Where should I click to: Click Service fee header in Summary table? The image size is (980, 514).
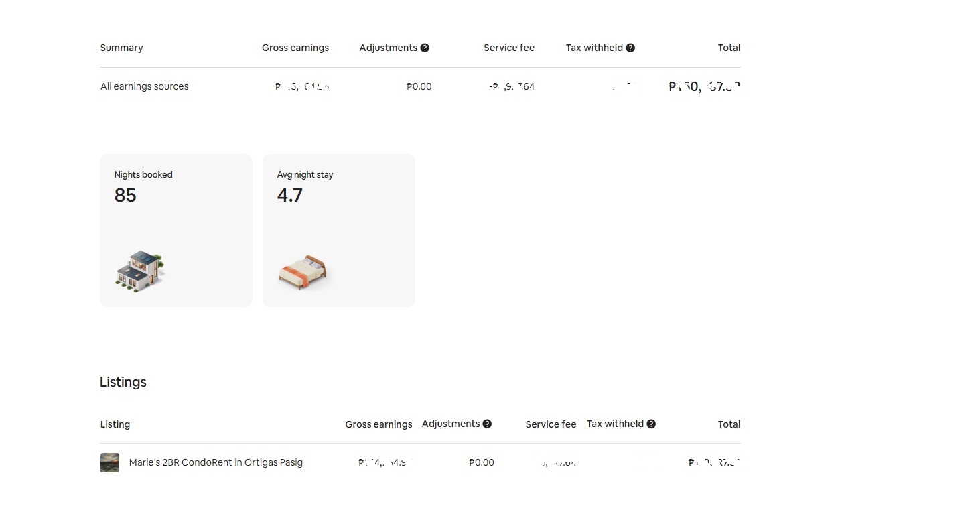(x=509, y=48)
